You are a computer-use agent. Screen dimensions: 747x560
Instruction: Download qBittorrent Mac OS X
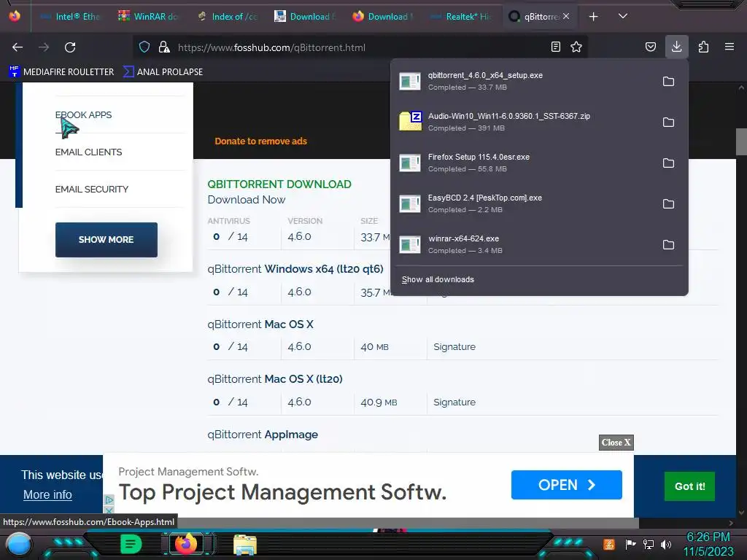point(260,324)
